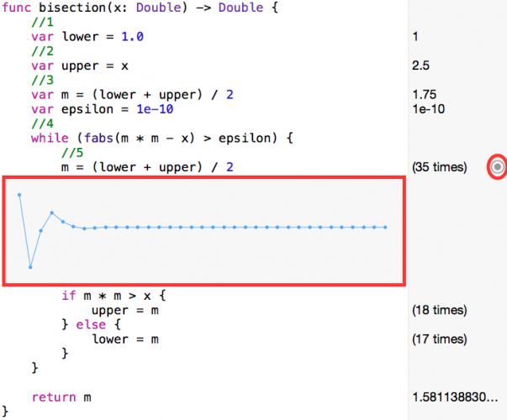Select result value "1.75" in sidebar
This screenshot has width=507, height=420.
[x=425, y=95]
